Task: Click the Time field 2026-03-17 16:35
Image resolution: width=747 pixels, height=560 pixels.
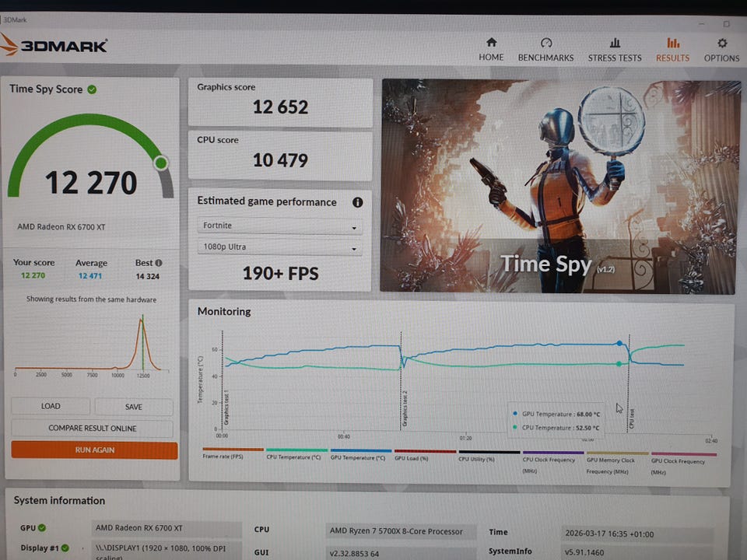Action: point(637,534)
